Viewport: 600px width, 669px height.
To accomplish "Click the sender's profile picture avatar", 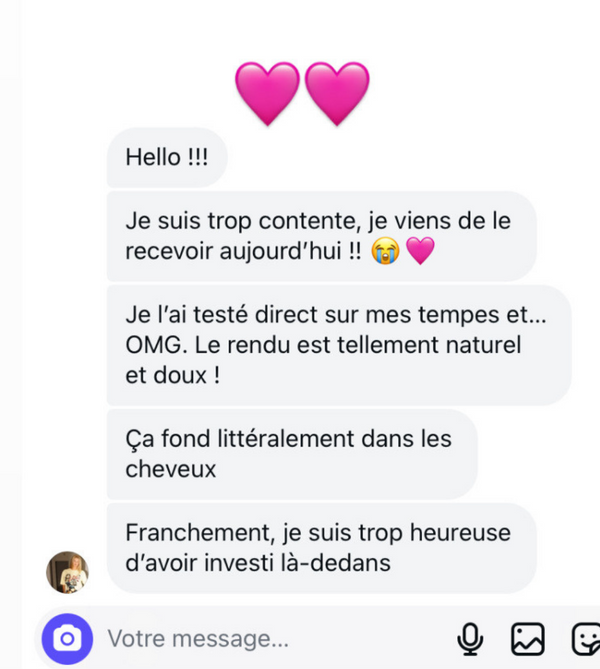I will [68, 572].
